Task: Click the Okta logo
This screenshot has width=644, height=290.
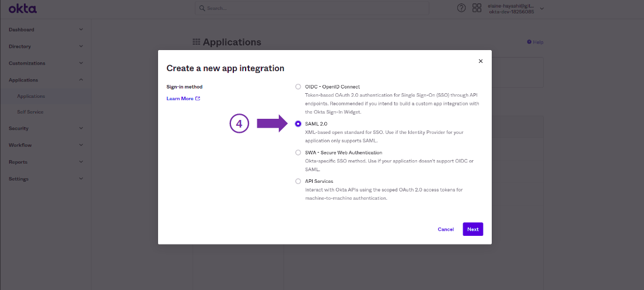Action: (22, 8)
